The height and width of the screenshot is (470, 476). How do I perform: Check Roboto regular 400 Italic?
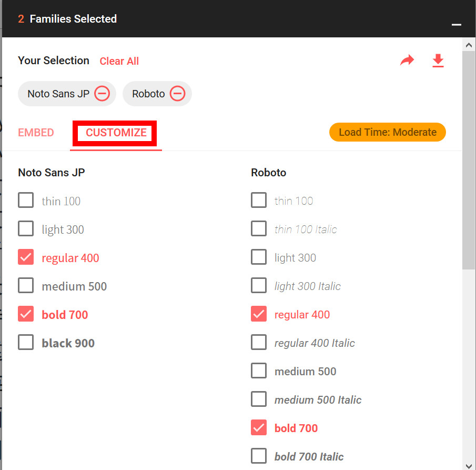[259, 343]
